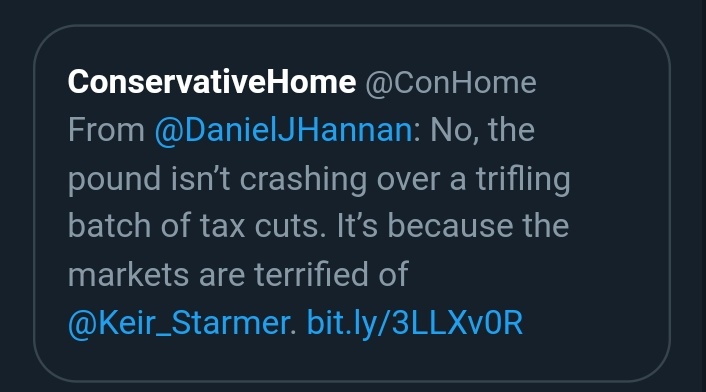Open the @DanielJHannan mention
The image size is (706, 392).
point(283,131)
